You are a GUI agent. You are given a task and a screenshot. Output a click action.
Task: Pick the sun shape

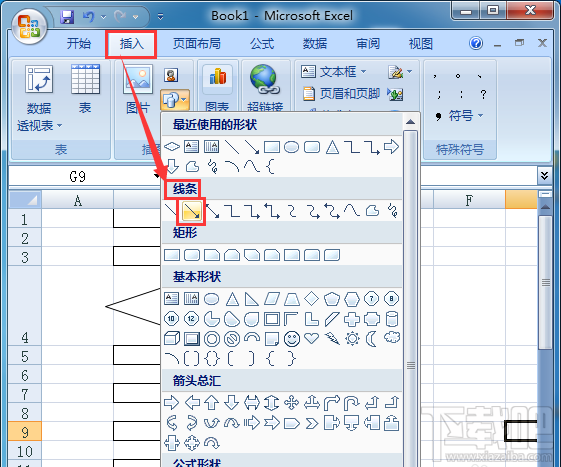tap(352, 338)
